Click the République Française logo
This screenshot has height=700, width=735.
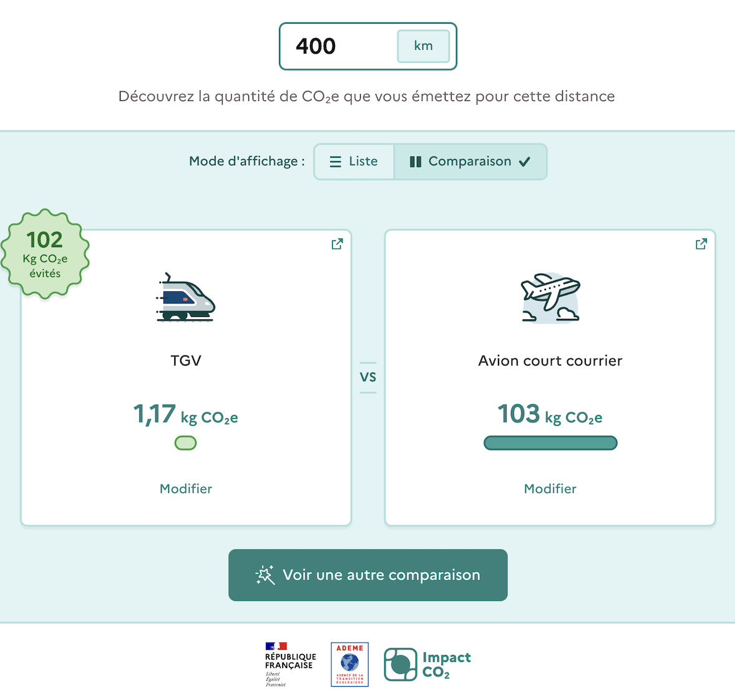click(290, 664)
